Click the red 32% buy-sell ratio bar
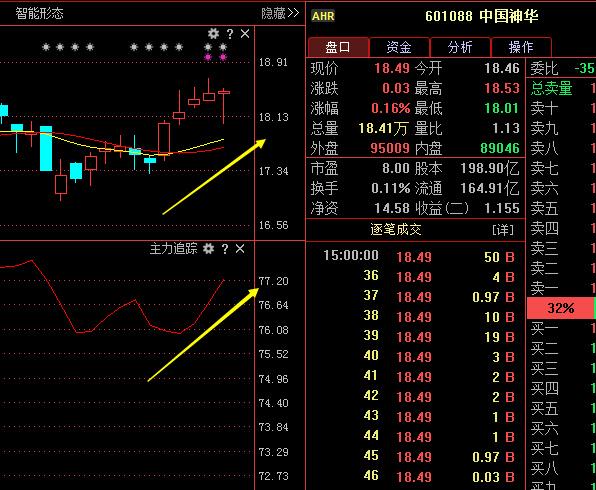 tap(560, 308)
